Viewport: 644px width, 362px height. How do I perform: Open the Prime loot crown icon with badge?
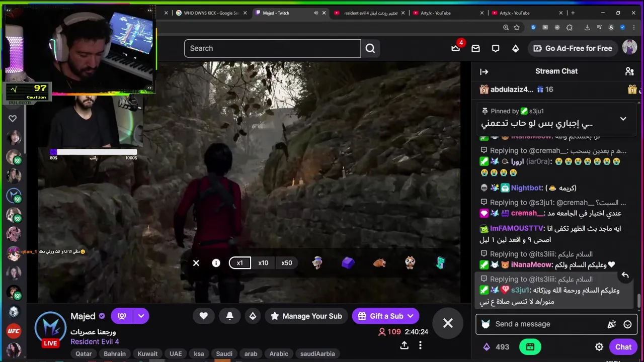(x=456, y=48)
